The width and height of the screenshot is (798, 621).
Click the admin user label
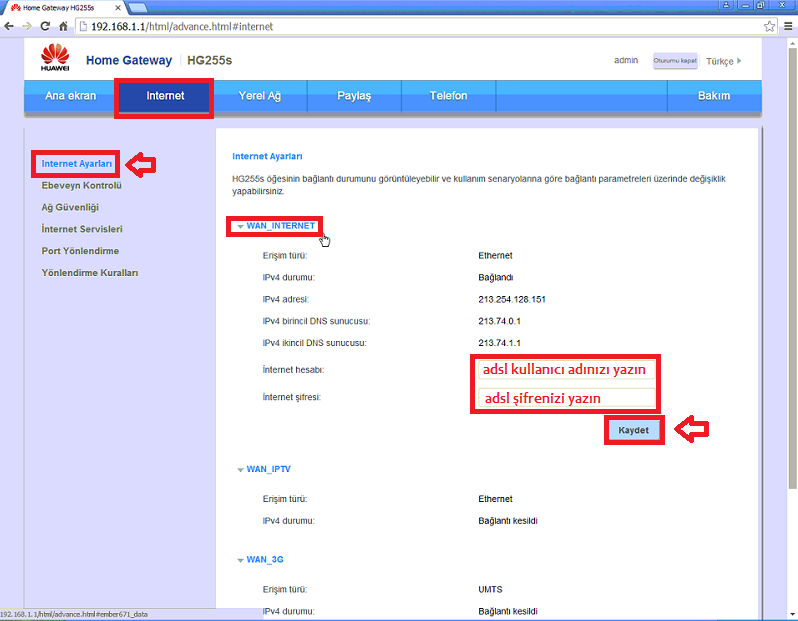pos(626,60)
